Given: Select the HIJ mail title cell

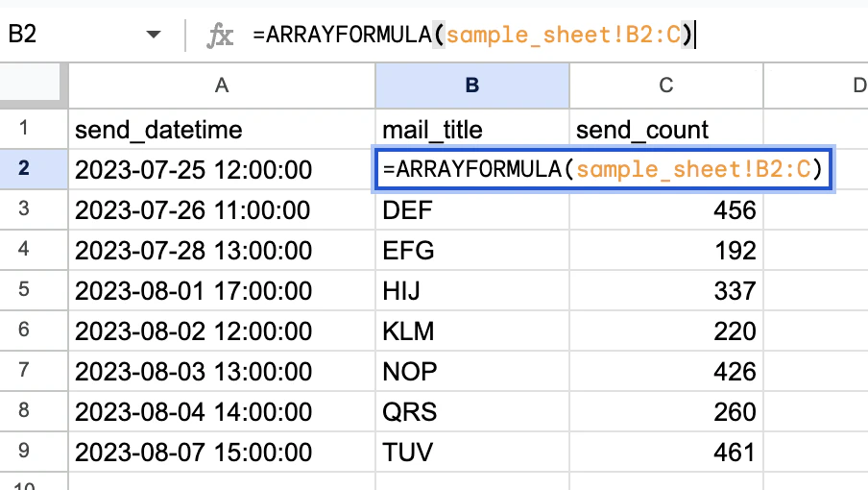Looking at the screenshot, I should pos(472,291).
